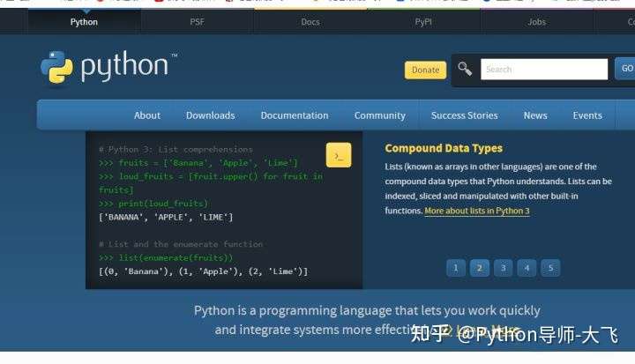Launch the interactive shell icon
The width and height of the screenshot is (635, 364).
coord(339,155)
